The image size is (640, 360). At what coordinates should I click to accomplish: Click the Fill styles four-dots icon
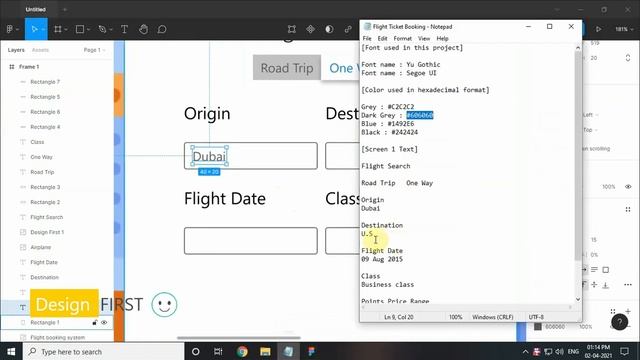click(x=613, y=311)
